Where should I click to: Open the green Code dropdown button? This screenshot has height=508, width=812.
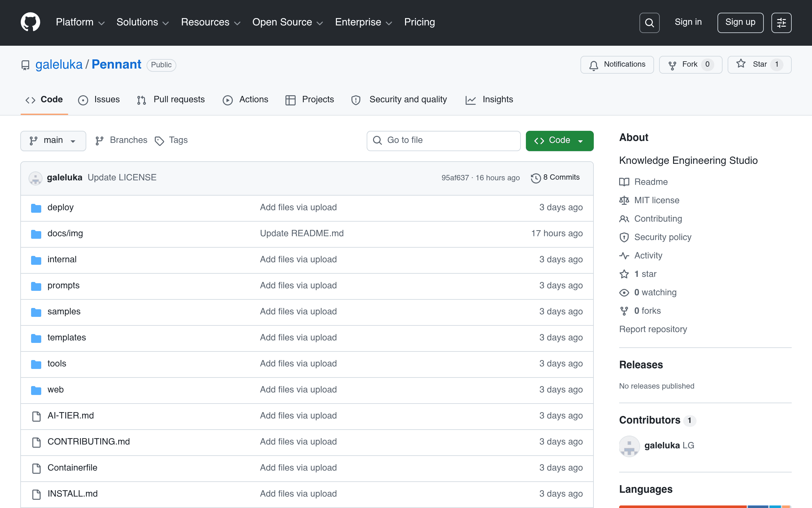(559, 140)
